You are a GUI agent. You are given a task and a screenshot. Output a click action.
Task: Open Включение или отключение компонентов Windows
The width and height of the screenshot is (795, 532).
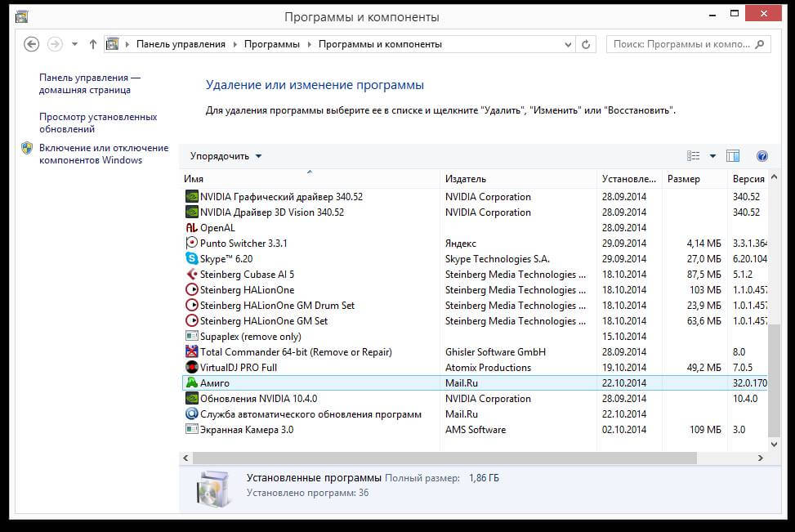coord(104,154)
